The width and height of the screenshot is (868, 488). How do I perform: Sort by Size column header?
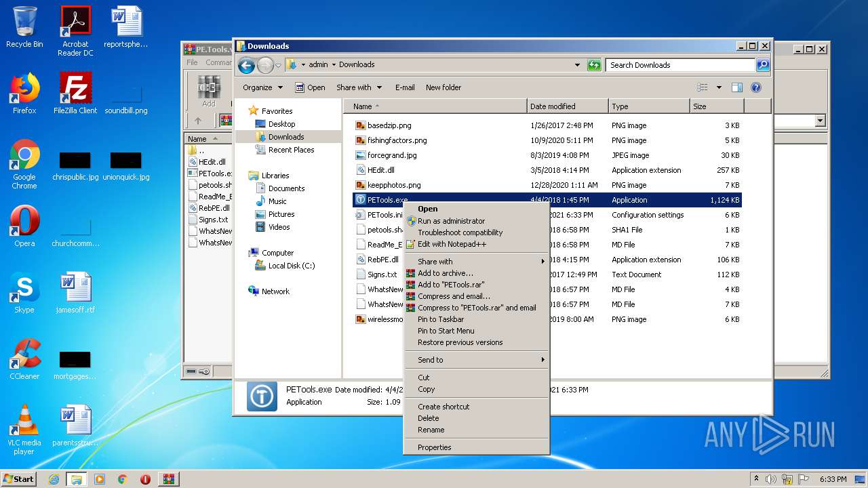click(717, 106)
